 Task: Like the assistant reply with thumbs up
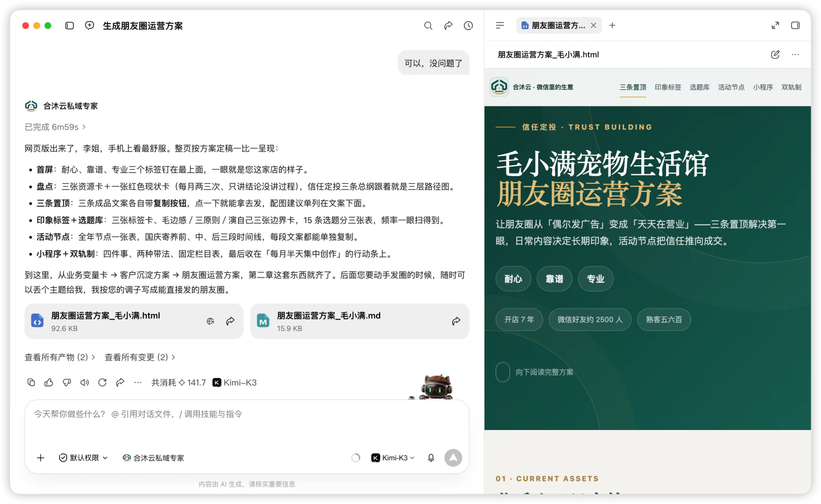pyautogui.click(x=49, y=382)
